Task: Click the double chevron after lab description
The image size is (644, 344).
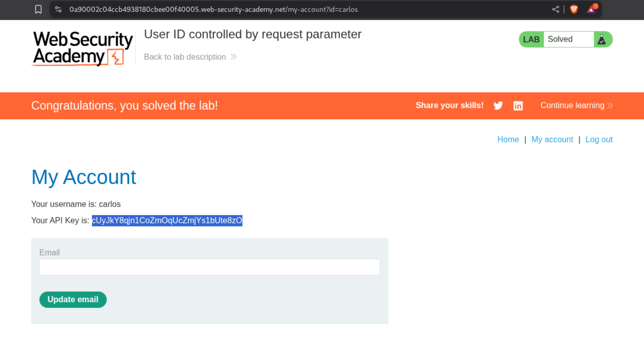Action: pyautogui.click(x=233, y=57)
